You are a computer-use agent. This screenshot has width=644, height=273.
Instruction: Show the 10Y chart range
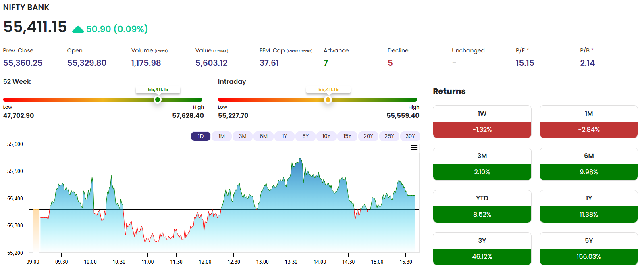click(326, 136)
